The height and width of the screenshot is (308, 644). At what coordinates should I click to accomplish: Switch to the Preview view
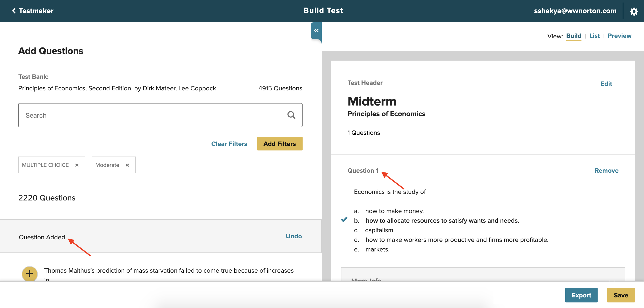coord(619,36)
